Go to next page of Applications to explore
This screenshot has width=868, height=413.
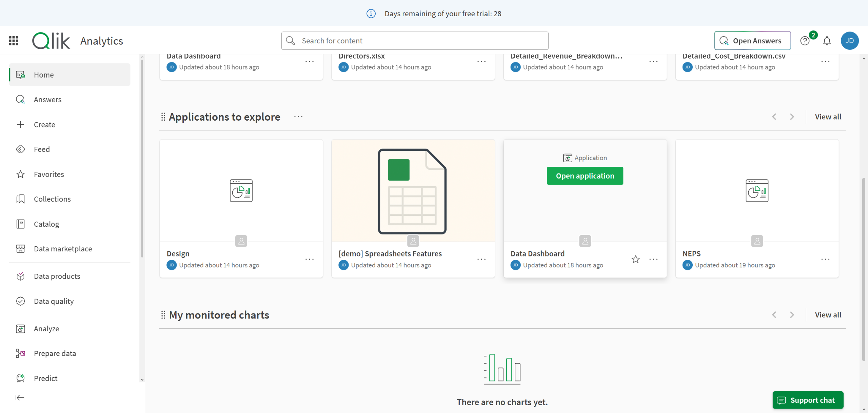click(x=792, y=117)
